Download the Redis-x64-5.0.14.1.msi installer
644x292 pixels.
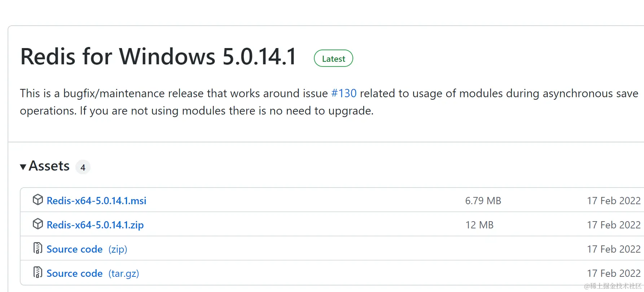coord(96,201)
